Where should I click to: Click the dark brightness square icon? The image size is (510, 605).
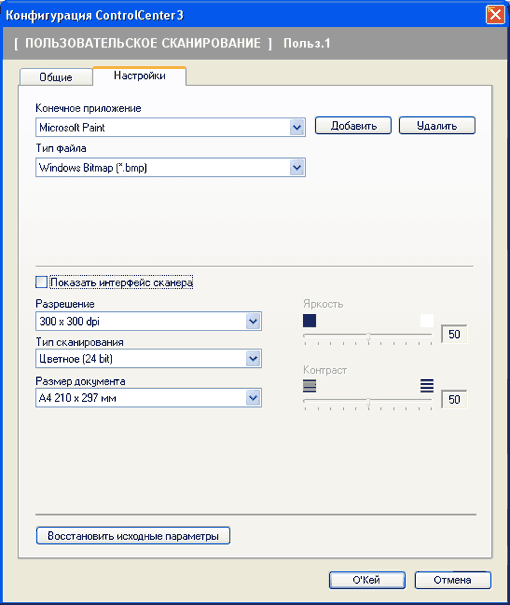click(x=309, y=320)
